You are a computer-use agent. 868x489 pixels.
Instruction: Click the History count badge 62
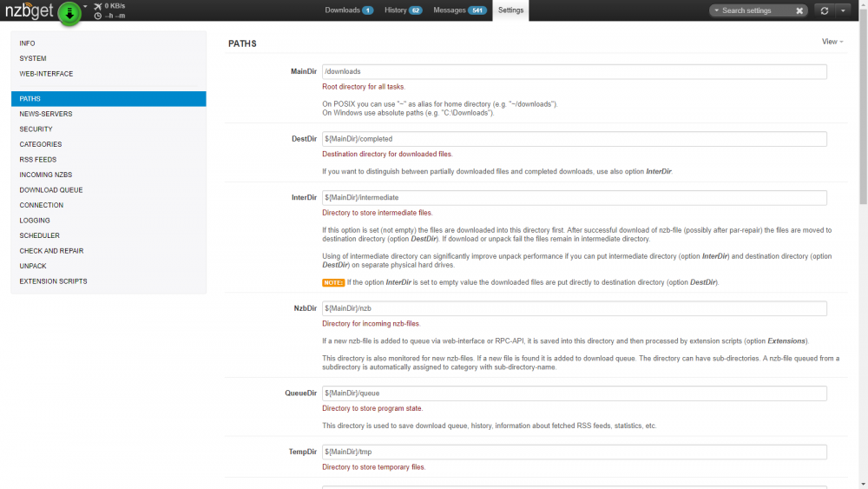[x=415, y=10]
